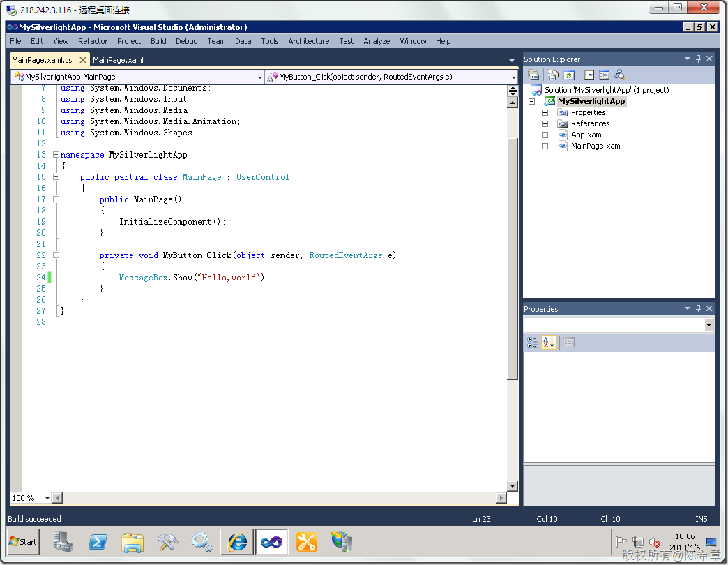
Task: Open the 100 % zoom dropdown
Action: tap(47, 498)
